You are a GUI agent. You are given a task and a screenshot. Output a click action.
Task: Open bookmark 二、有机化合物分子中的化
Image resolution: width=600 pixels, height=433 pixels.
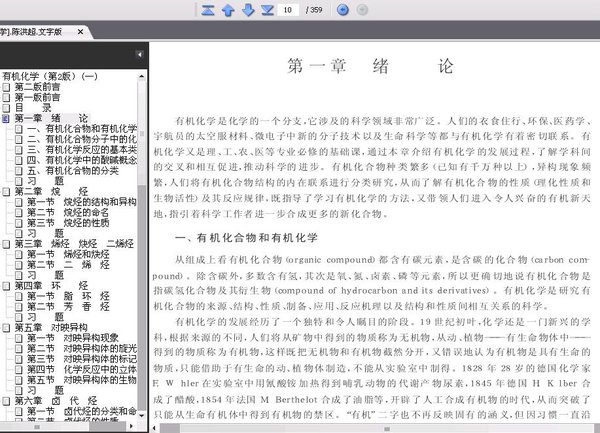coord(82,139)
